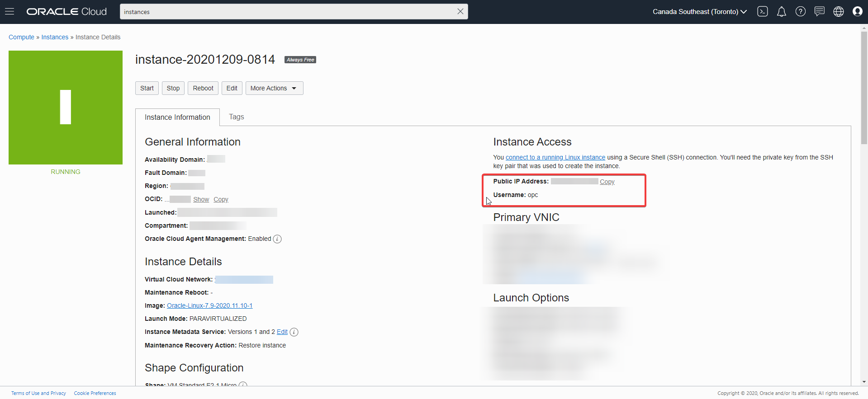
Task: Expand the More Actions dropdown
Action: pos(274,88)
